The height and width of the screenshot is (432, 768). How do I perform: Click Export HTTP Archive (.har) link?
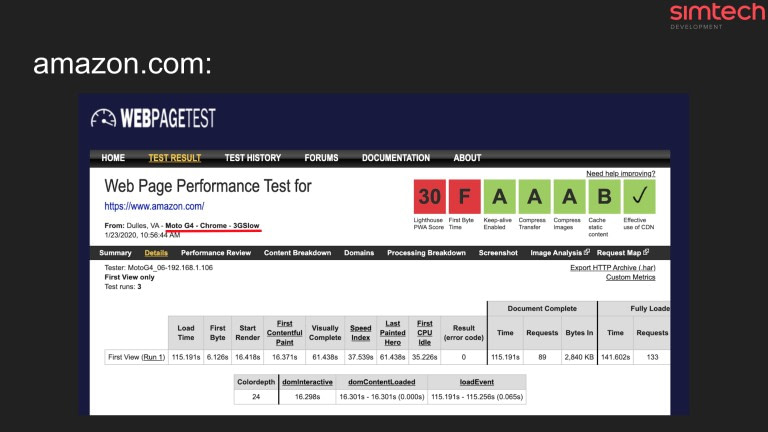click(613, 267)
